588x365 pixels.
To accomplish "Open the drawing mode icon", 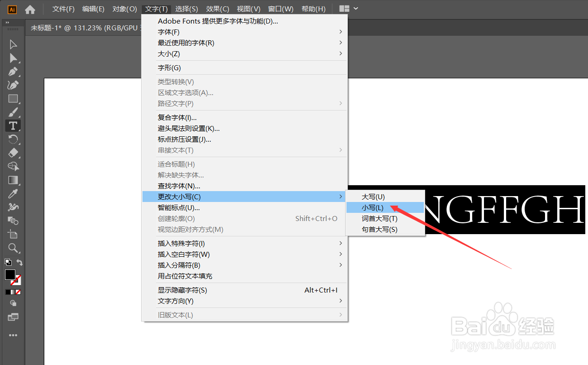I will pos(13,303).
